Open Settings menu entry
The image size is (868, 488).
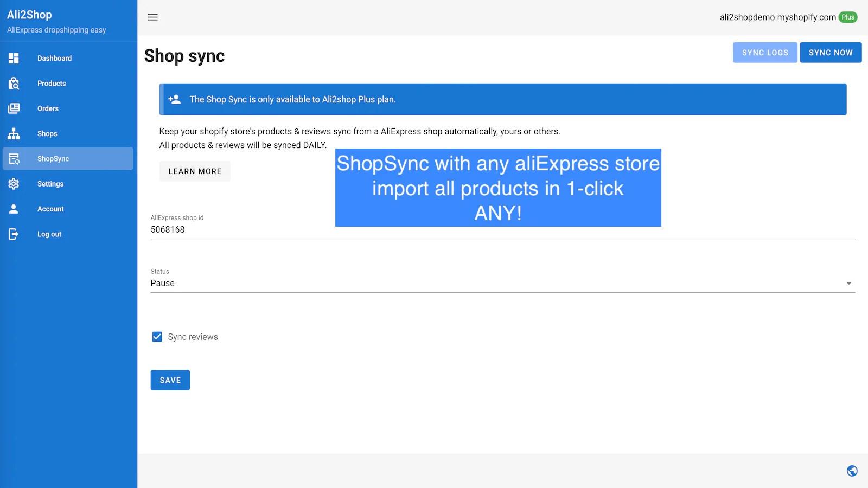tap(68, 184)
